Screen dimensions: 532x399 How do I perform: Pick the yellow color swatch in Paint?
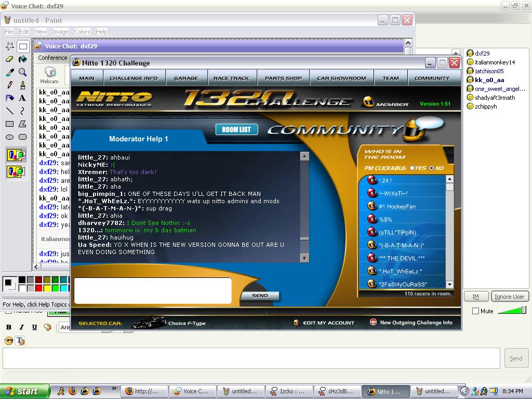click(x=47, y=288)
